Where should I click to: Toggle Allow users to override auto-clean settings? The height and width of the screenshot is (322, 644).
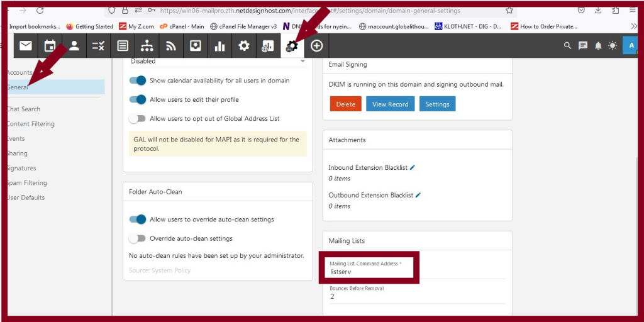coord(138,219)
